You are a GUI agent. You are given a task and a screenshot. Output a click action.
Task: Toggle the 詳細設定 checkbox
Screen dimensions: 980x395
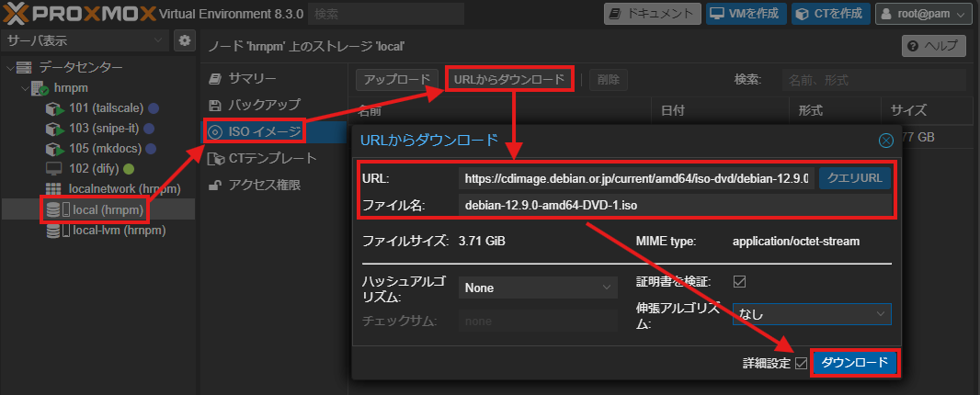tap(801, 363)
